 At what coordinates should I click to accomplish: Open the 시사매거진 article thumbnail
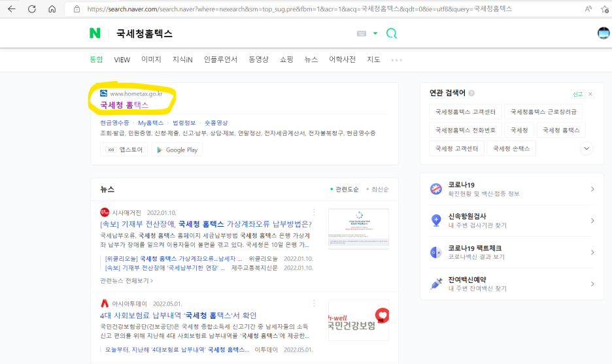click(358, 229)
